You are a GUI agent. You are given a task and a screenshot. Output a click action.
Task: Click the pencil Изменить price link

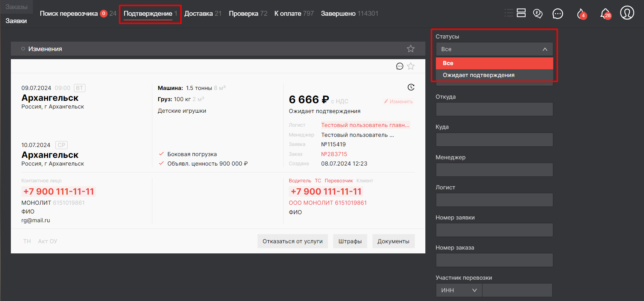tap(398, 101)
